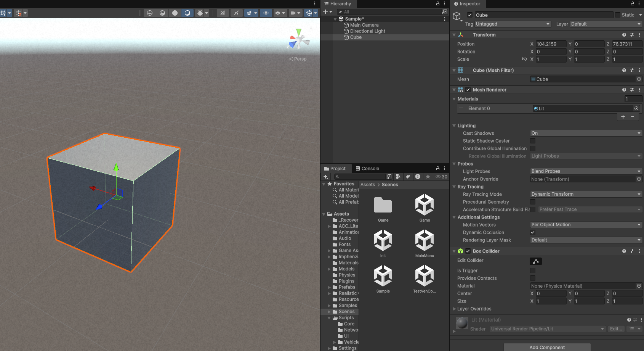Image resolution: width=644 pixels, height=351 pixels.
Task: Search by label tag icon in Project
Action: (x=408, y=177)
